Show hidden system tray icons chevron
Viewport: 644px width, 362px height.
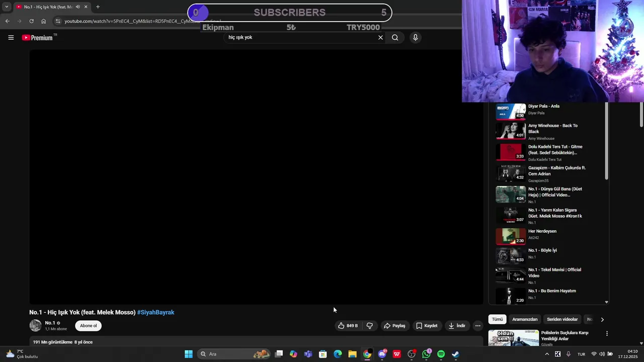click(x=547, y=354)
